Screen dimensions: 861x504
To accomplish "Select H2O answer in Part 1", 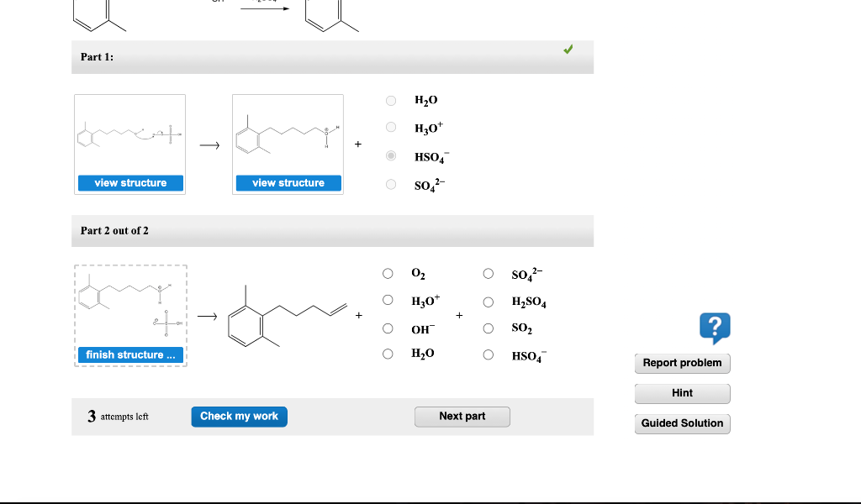I will click(x=391, y=100).
